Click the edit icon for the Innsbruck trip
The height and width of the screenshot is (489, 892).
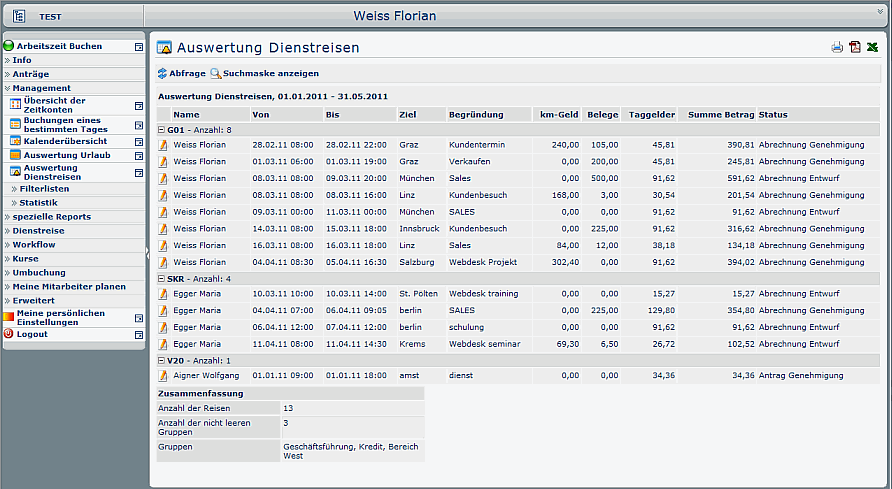[x=163, y=229]
